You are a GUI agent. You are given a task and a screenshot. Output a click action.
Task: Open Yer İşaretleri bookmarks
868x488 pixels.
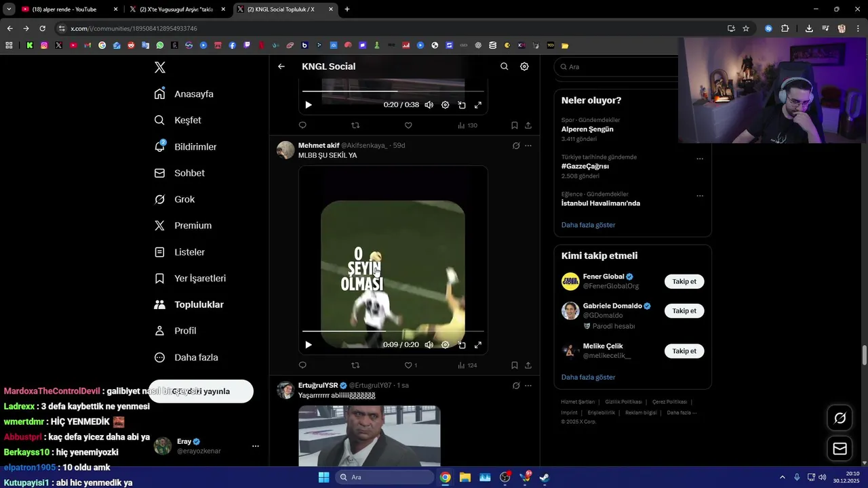pos(190,279)
